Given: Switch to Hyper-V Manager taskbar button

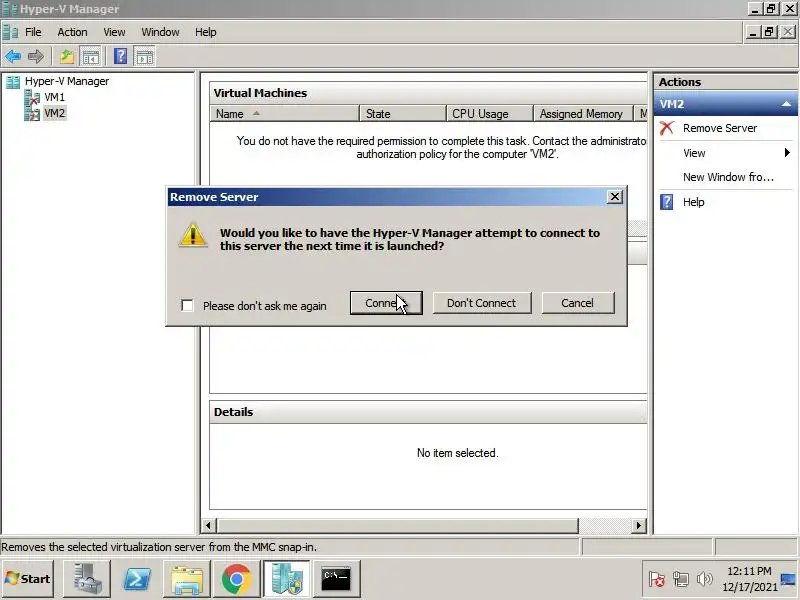Looking at the screenshot, I should click(x=286, y=579).
